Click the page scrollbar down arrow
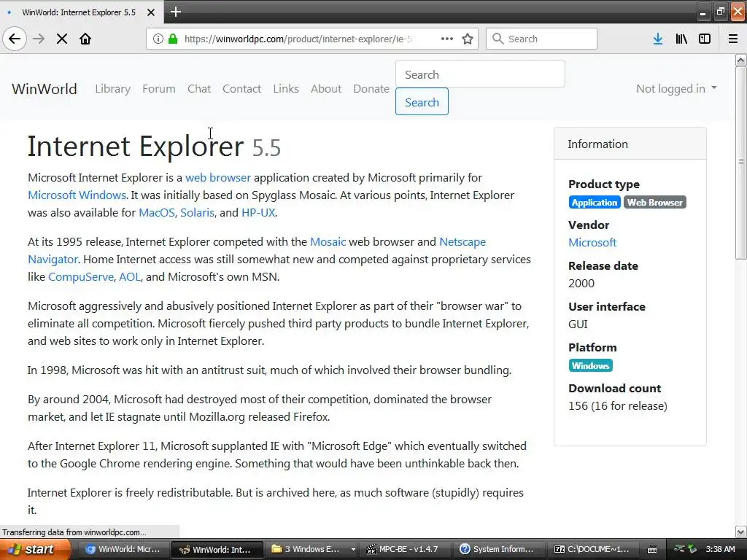 740,532
